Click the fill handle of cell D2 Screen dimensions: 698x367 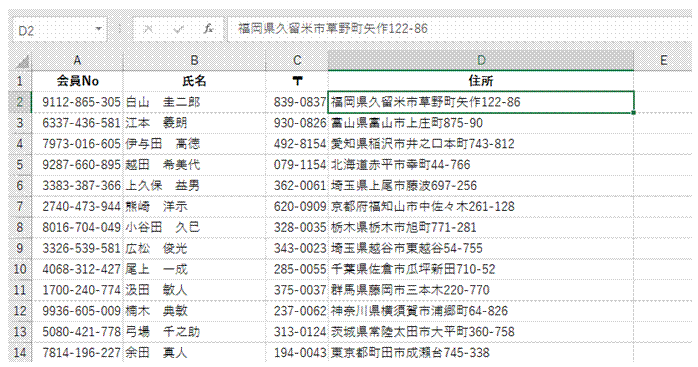pos(633,113)
